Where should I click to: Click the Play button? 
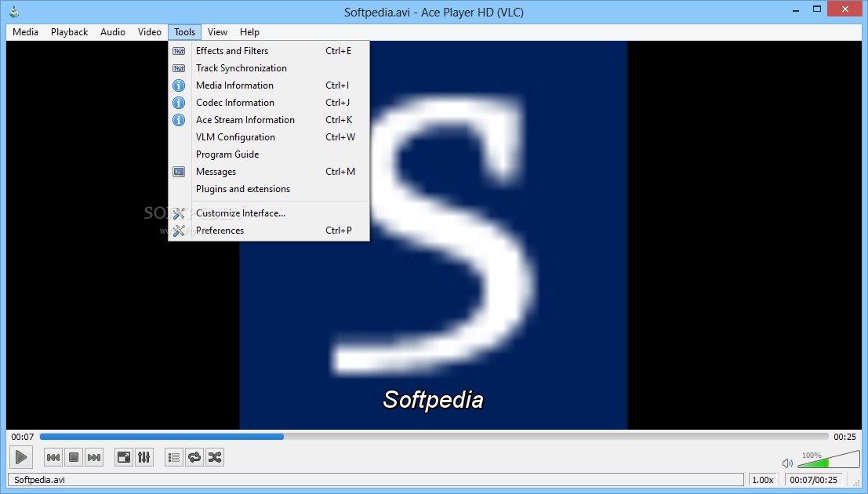[x=21, y=457]
